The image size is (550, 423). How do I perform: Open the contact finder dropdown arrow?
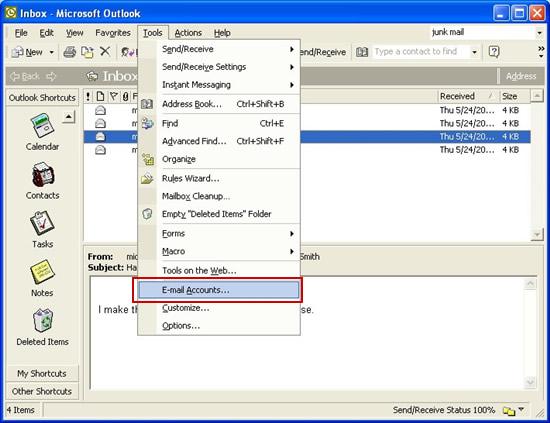pyautogui.click(x=474, y=52)
